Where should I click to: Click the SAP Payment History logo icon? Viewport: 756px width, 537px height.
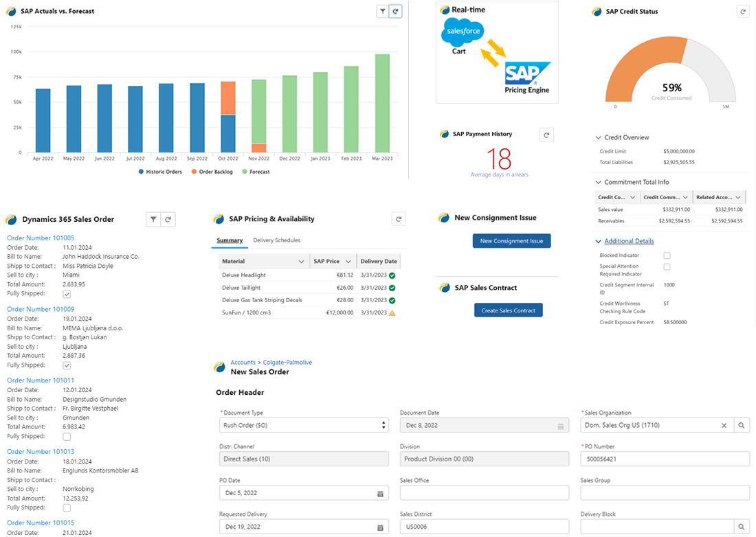[x=444, y=134]
